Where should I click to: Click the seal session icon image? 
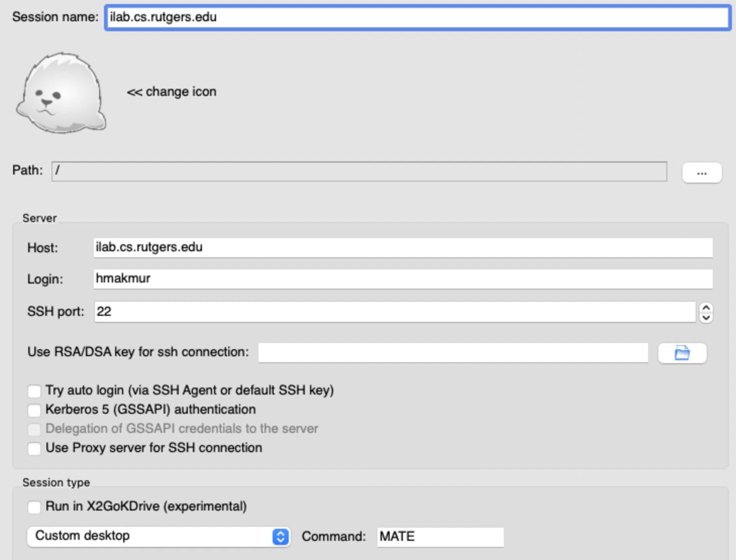coord(61,93)
